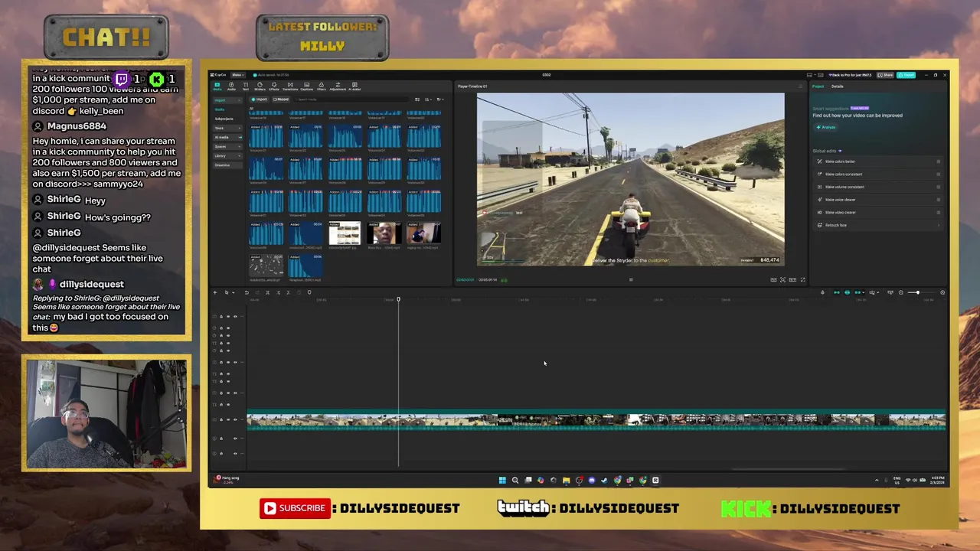
Task: Expand the AI media section in sidebar
Action: tap(227, 137)
